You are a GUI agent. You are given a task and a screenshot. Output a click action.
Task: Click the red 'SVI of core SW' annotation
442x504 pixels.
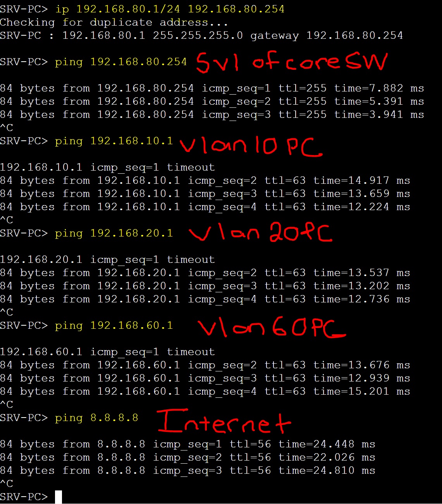(292, 62)
